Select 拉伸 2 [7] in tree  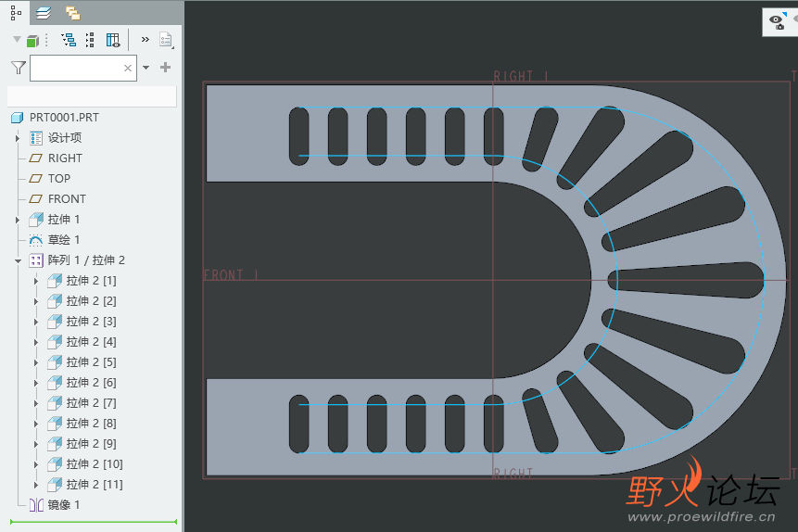[x=91, y=402]
